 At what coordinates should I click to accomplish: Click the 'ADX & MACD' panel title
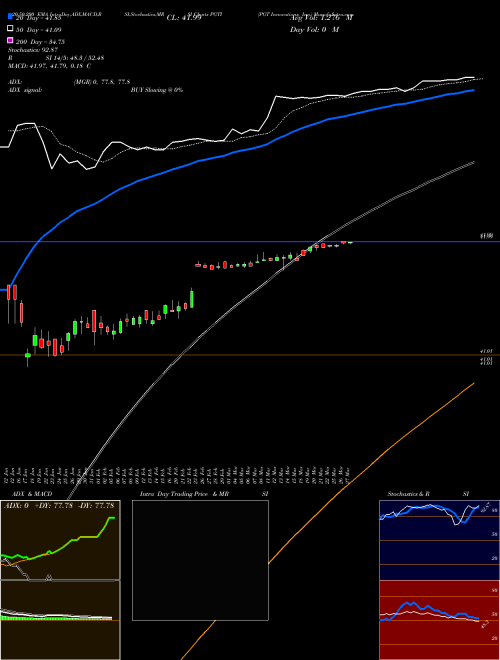click(x=32, y=494)
